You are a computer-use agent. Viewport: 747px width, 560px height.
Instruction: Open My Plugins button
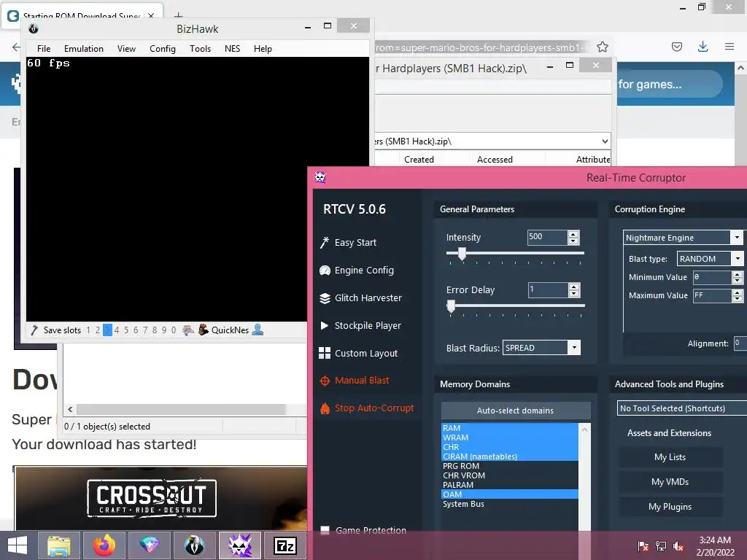click(x=670, y=507)
